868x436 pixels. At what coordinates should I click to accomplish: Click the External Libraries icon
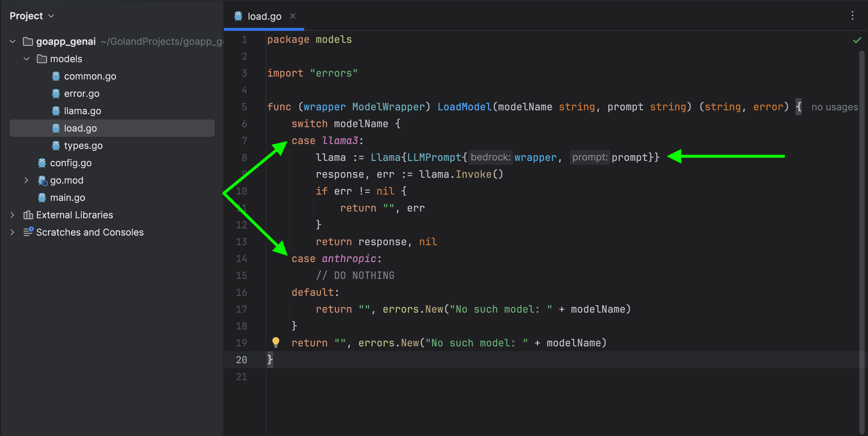coord(28,215)
